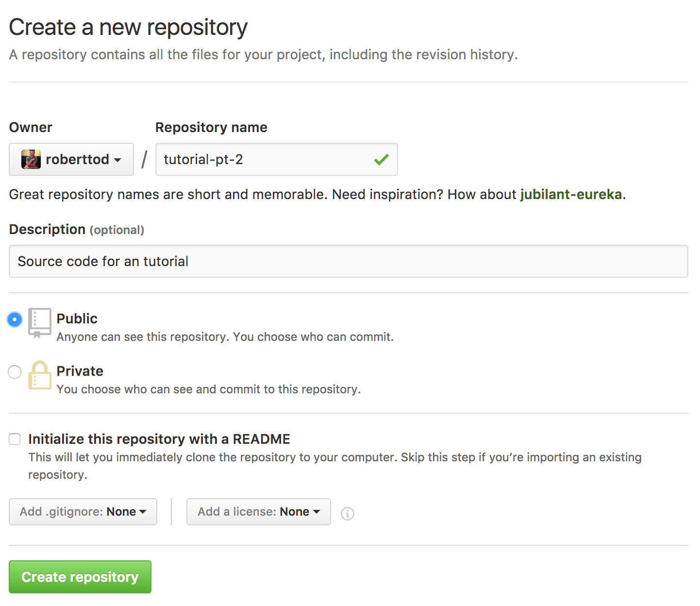Select the Private radio button
This screenshot has height=606, width=700.
(x=15, y=372)
